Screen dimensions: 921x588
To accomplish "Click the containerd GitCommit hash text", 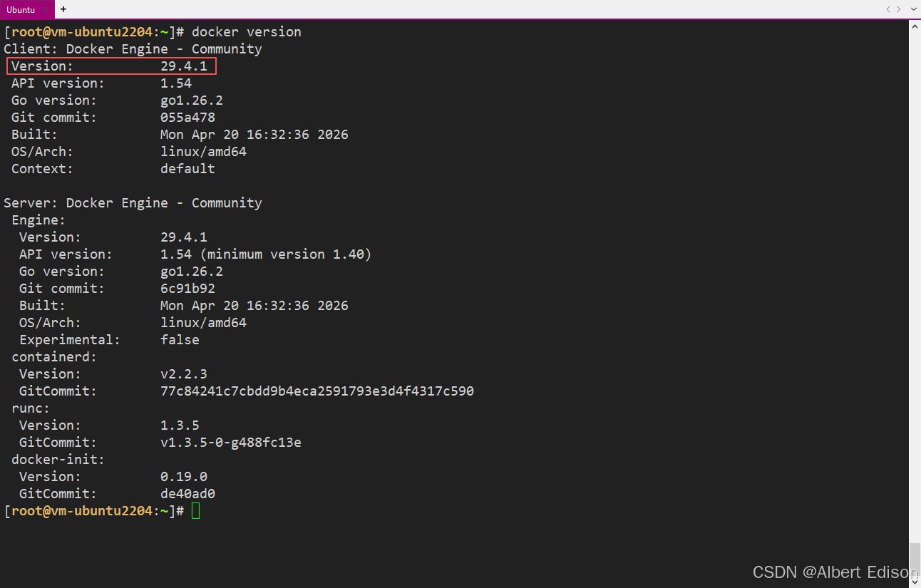I will coord(317,391).
